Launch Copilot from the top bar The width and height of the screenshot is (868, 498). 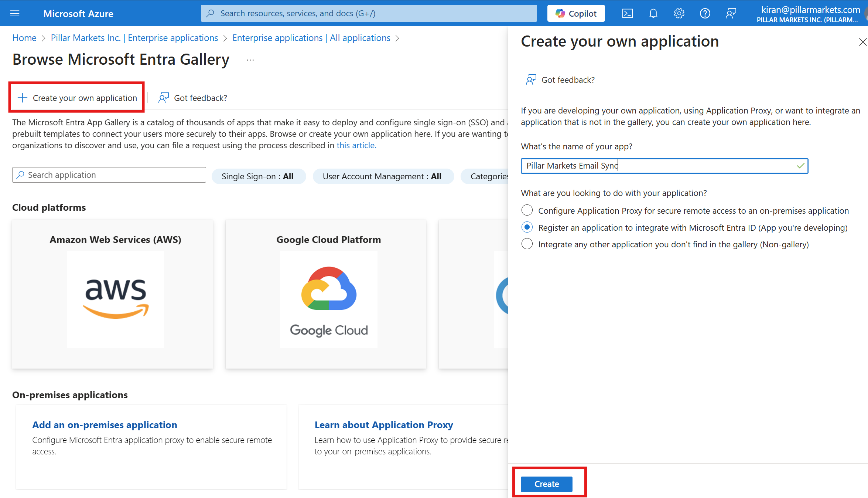tap(575, 13)
